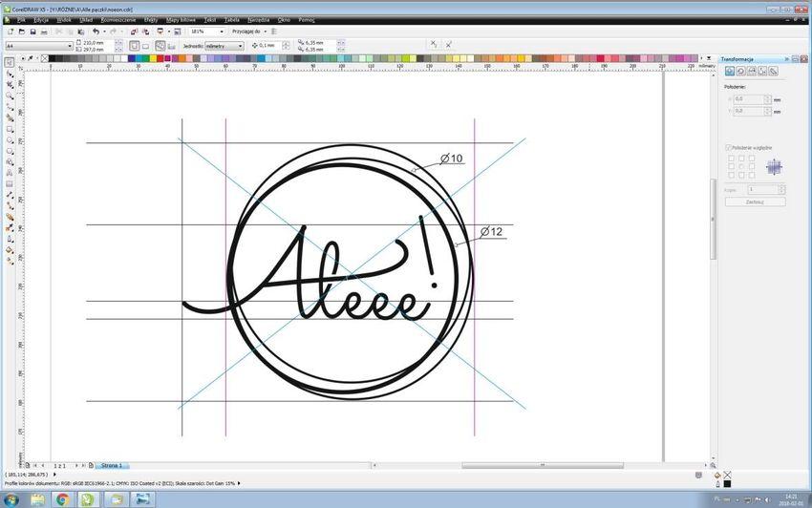Select the Polygon tool

pyautogui.click(x=10, y=151)
